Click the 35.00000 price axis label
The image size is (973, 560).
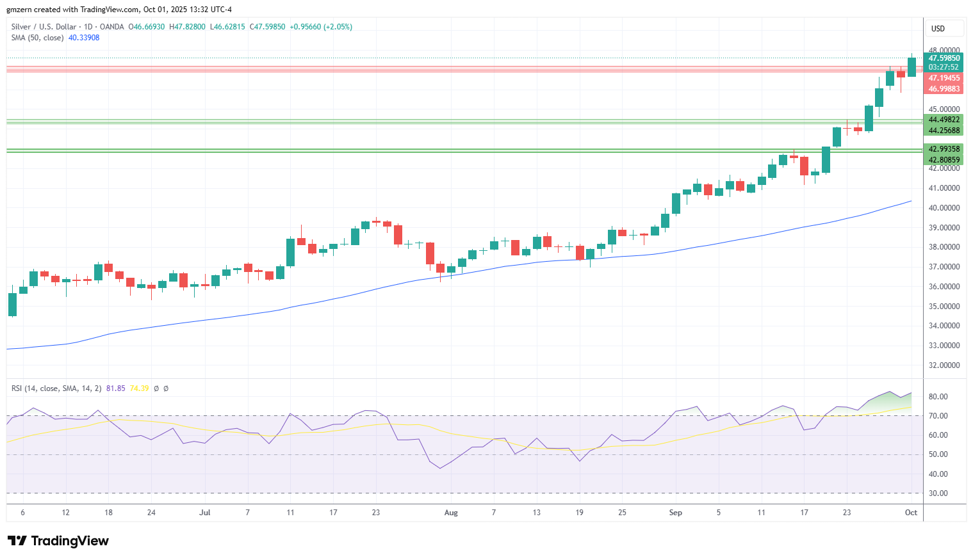(944, 307)
